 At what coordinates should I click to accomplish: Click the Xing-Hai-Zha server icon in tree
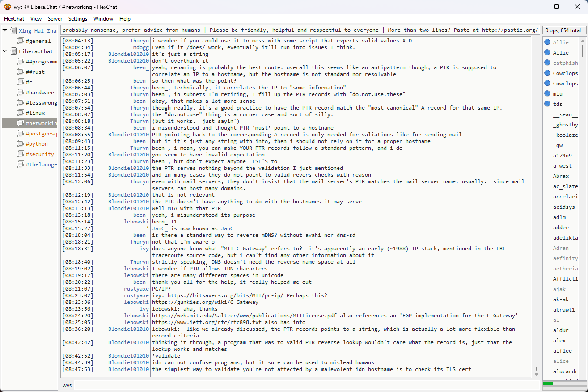point(14,31)
